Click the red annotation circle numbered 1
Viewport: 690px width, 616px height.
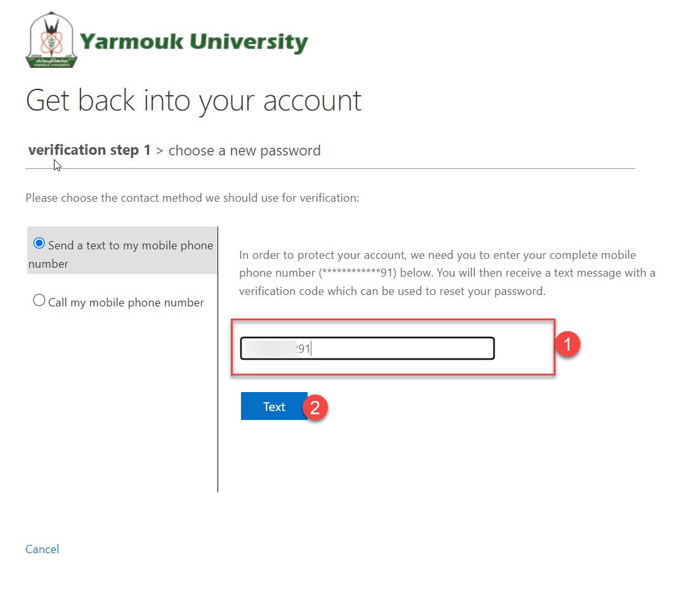click(567, 344)
